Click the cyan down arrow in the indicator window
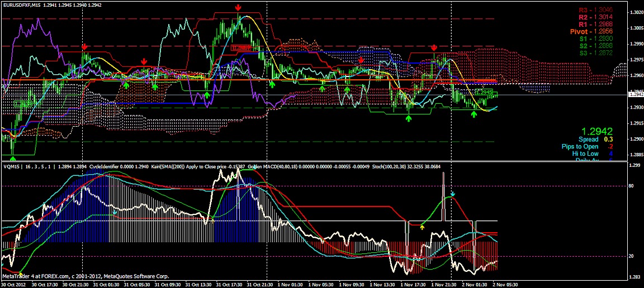The width and height of the screenshot is (644, 288). [453, 194]
